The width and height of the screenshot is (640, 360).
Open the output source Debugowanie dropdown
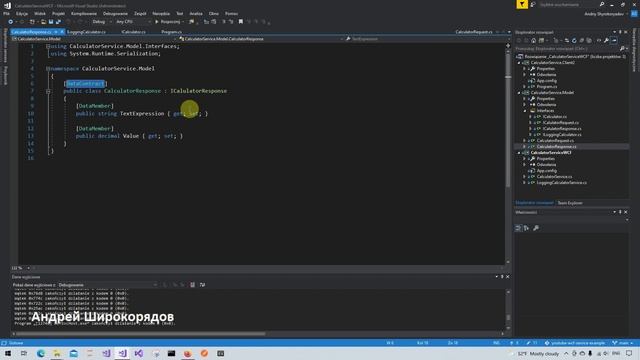(x=108, y=285)
